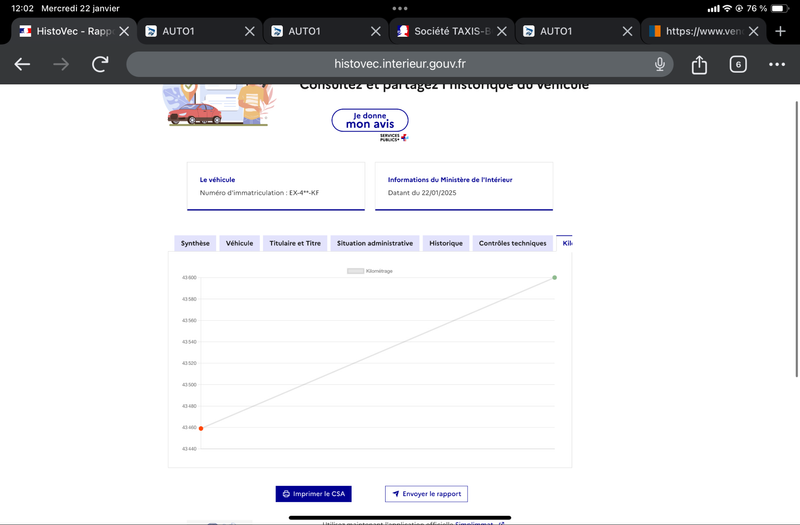Tap the microphone icon in address bar

[x=660, y=64]
